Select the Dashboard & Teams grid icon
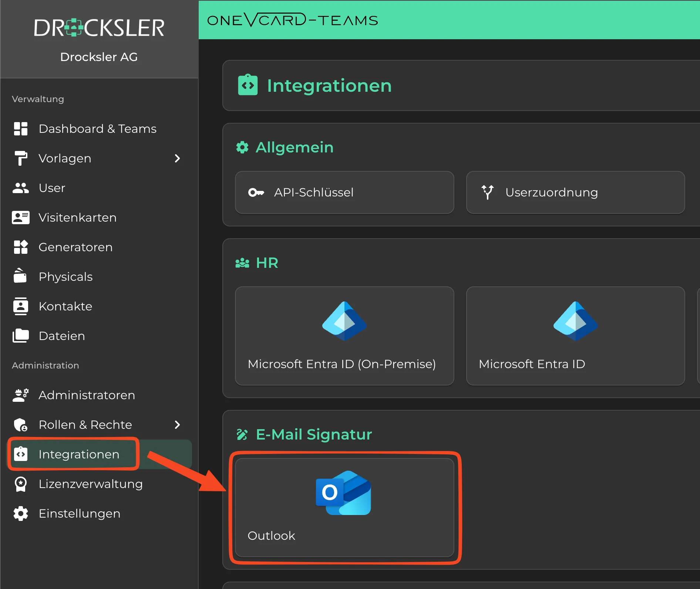 20,128
